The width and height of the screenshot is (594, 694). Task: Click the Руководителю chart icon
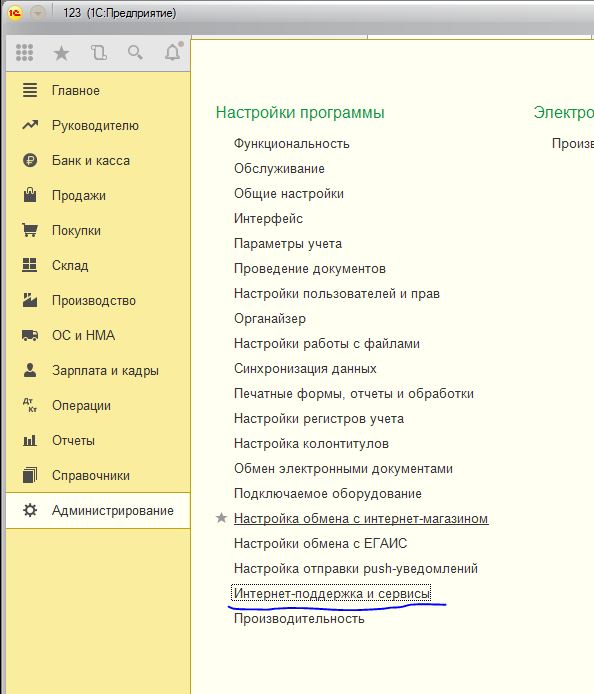point(30,125)
